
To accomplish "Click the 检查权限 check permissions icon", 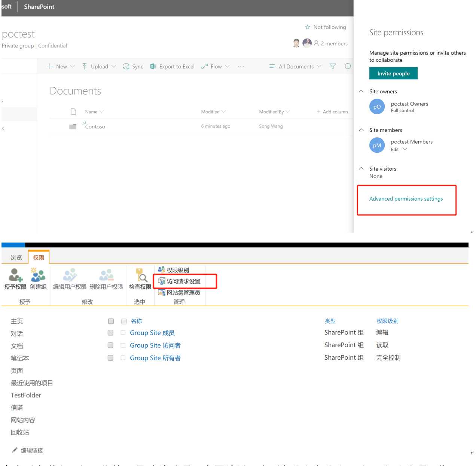I will click(141, 275).
